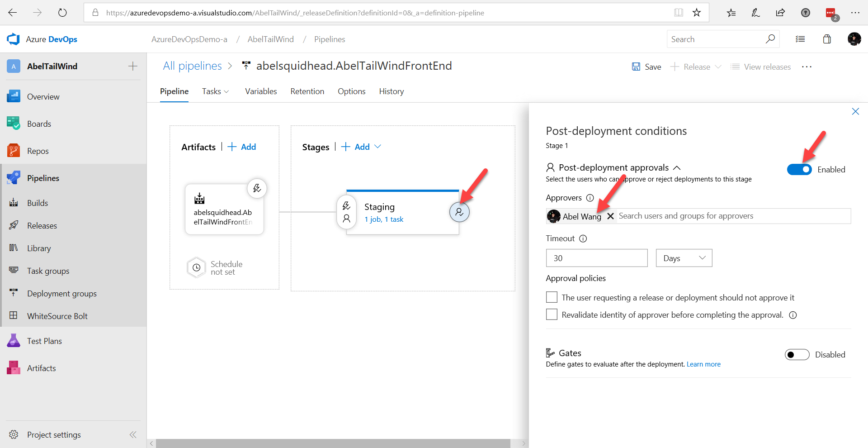Expand the Release dropdown
This screenshot has width=868, height=448.
coord(718,67)
